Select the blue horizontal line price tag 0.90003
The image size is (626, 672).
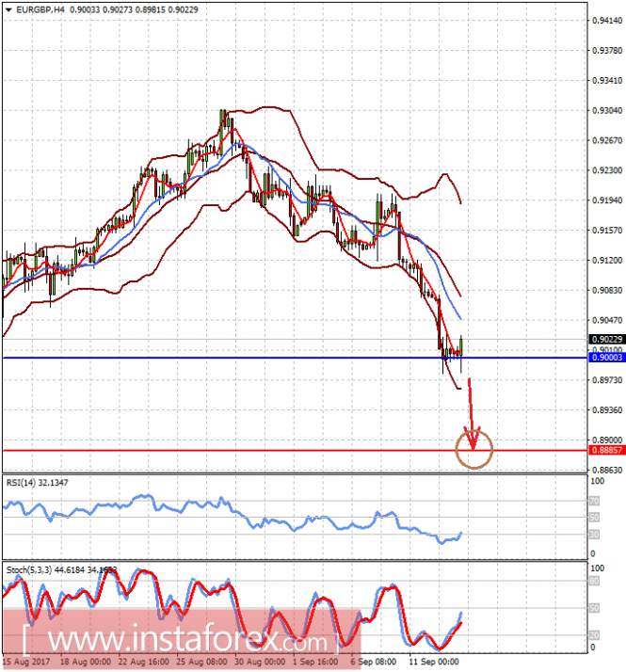pyautogui.click(x=607, y=358)
